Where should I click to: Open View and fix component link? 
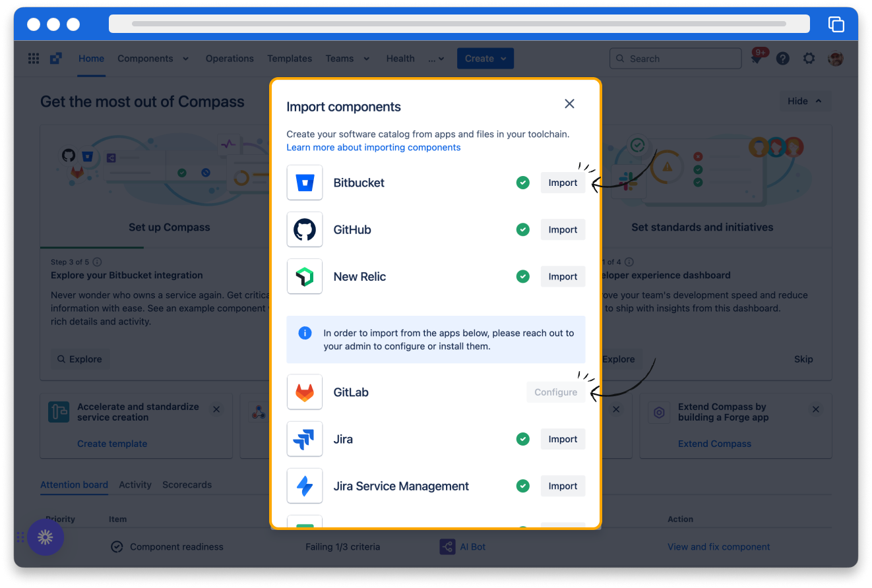pos(718,546)
